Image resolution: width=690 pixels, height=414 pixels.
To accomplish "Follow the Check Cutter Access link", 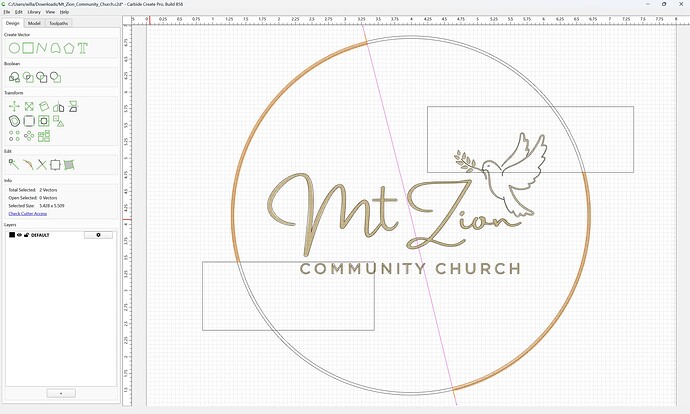I will pos(28,213).
